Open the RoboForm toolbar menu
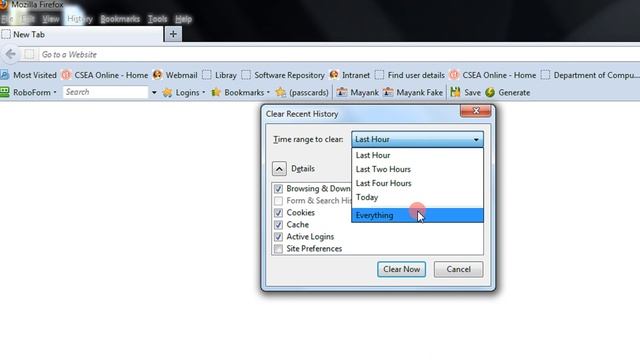Viewport: 640px width, 360px height. point(29,92)
